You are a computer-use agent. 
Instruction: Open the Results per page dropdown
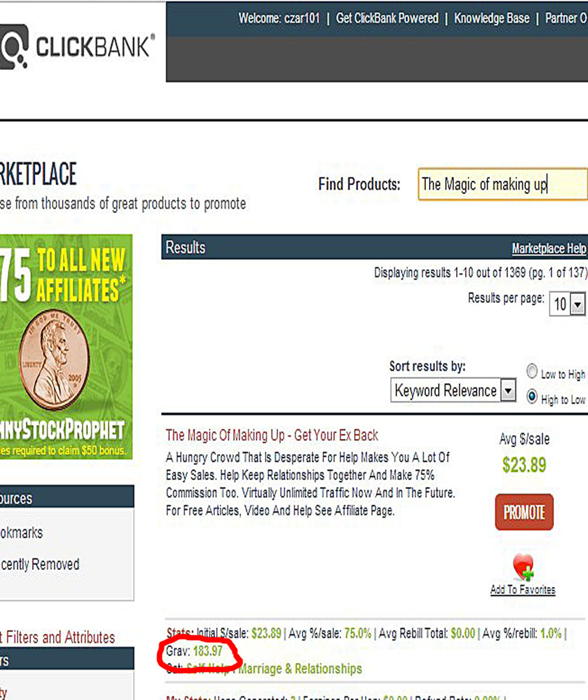click(x=567, y=303)
